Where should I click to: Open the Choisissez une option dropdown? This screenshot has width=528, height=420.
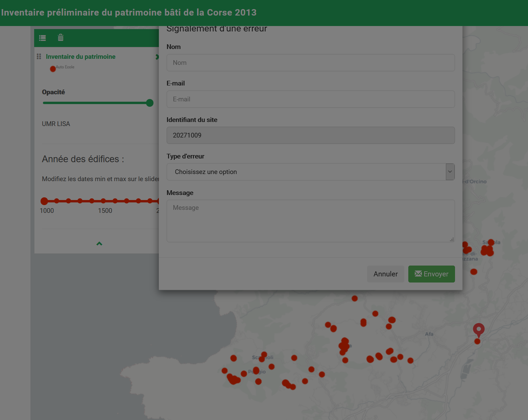[x=310, y=172]
